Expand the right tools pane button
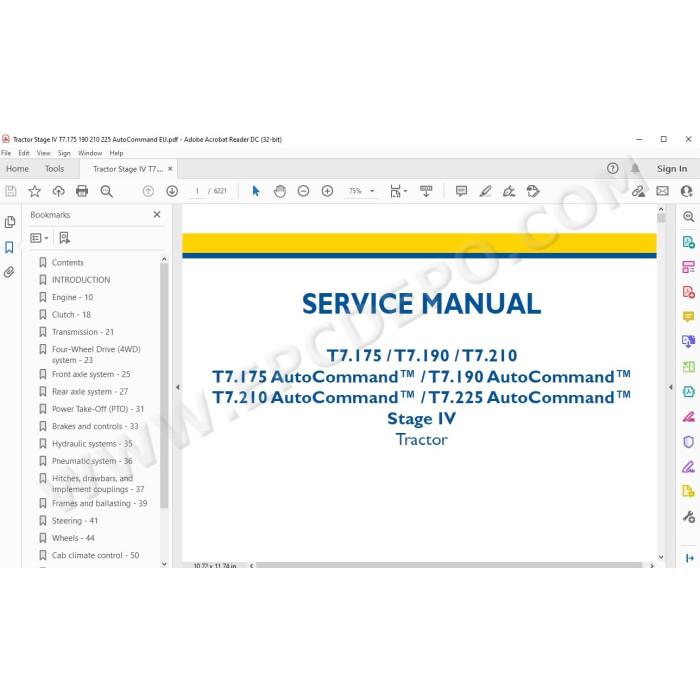700x700 pixels. coord(690,558)
